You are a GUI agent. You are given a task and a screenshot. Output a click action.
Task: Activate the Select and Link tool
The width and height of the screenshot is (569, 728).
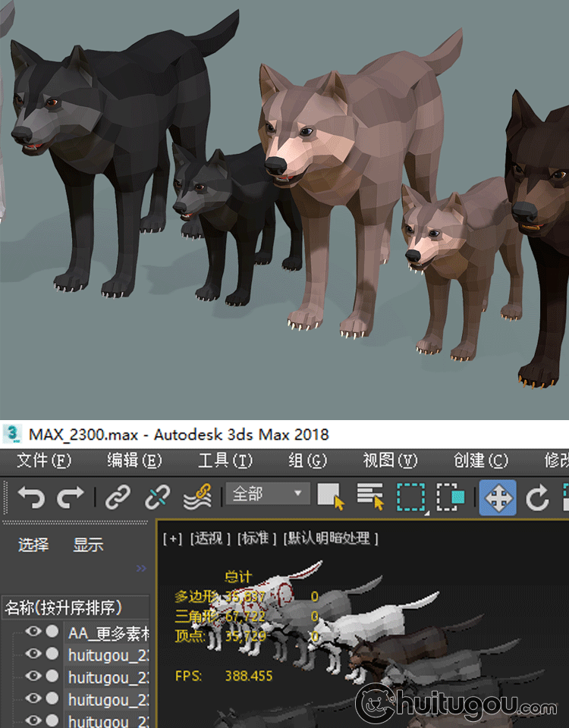tap(118, 497)
